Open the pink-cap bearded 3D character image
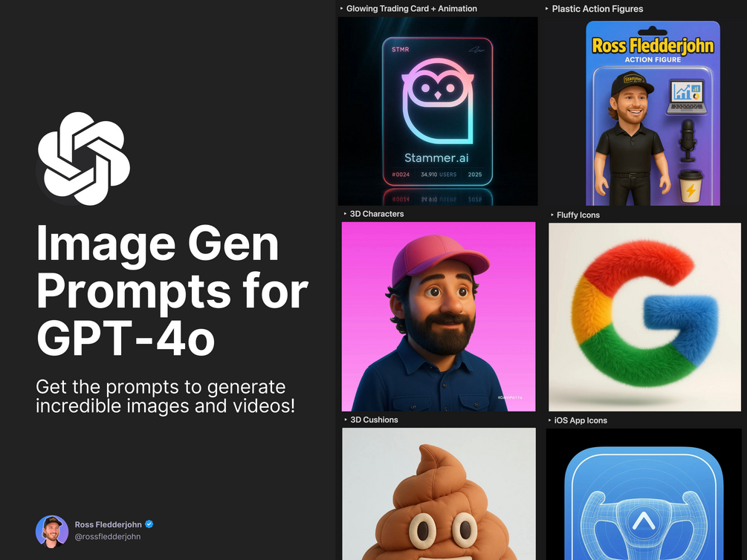 439,316
